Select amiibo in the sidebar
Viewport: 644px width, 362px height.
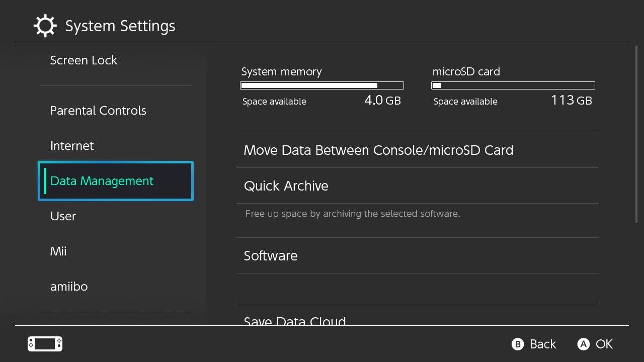116,287
